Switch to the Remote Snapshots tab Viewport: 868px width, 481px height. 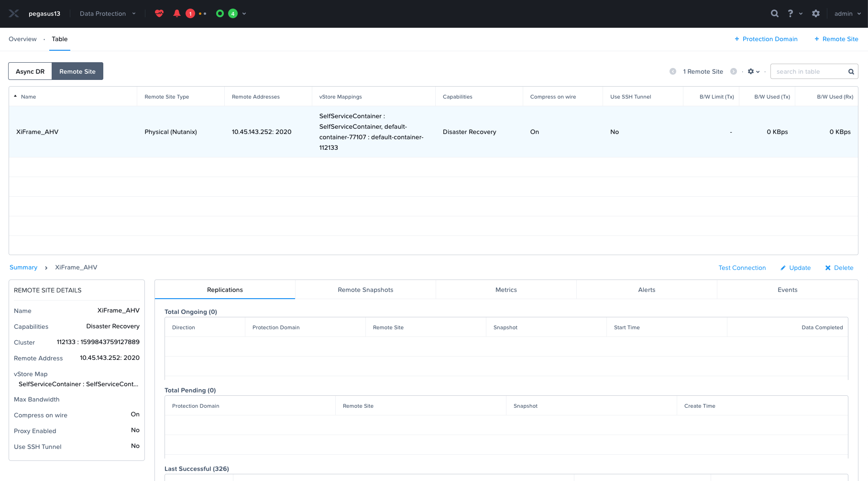(365, 290)
